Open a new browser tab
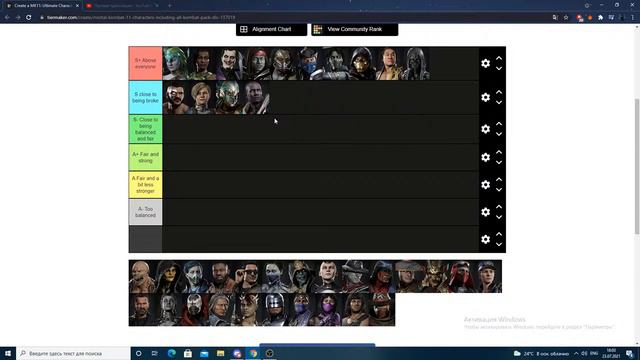 click(x=169, y=6)
